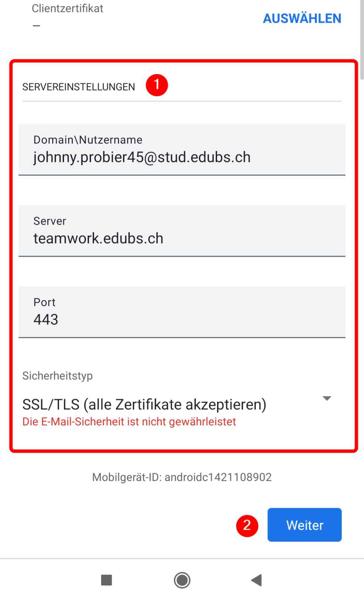
Task: Click the red number 2 badge
Action: [x=247, y=525]
